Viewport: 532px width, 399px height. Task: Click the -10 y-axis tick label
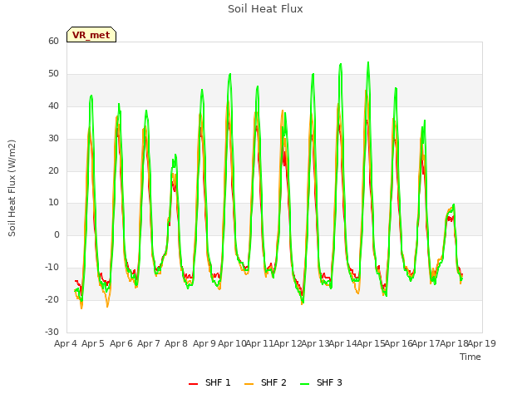click(52, 268)
